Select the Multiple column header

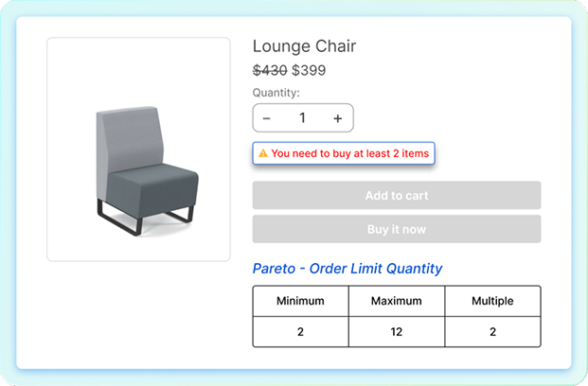click(492, 301)
